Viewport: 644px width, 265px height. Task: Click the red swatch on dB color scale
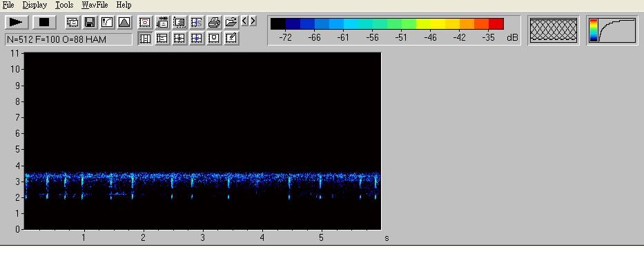point(496,24)
